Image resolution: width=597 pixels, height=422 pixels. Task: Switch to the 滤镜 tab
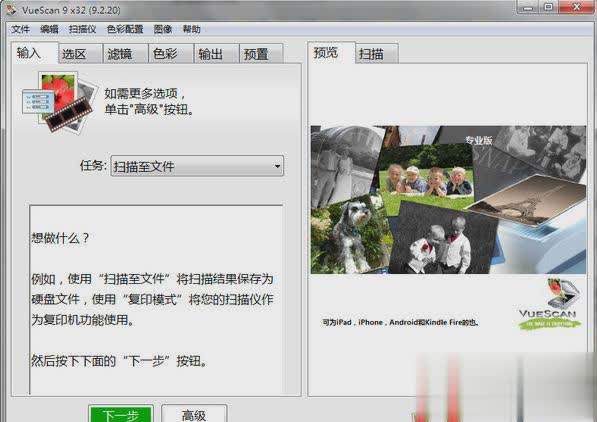pyautogui.click(x=126, y=54)
